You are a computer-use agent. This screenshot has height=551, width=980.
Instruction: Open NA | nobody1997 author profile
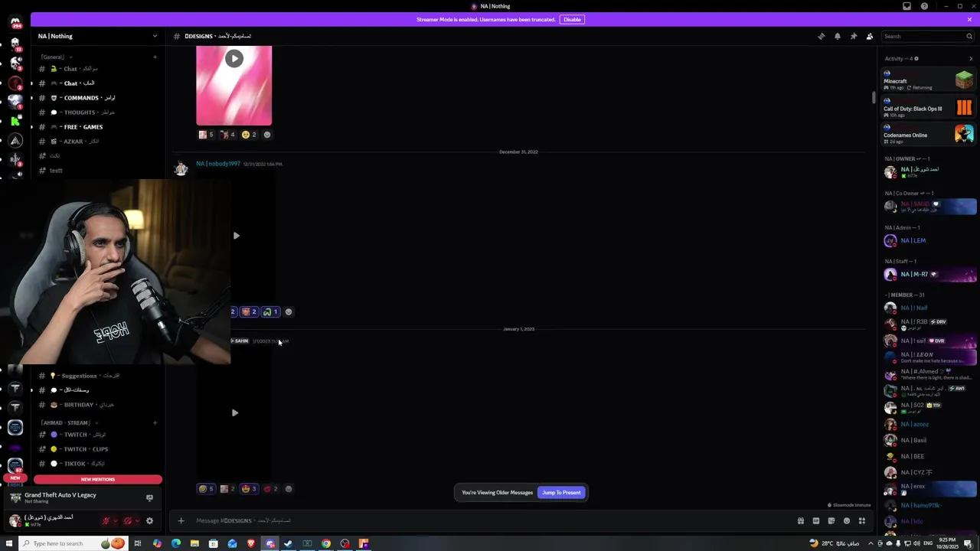218,164
